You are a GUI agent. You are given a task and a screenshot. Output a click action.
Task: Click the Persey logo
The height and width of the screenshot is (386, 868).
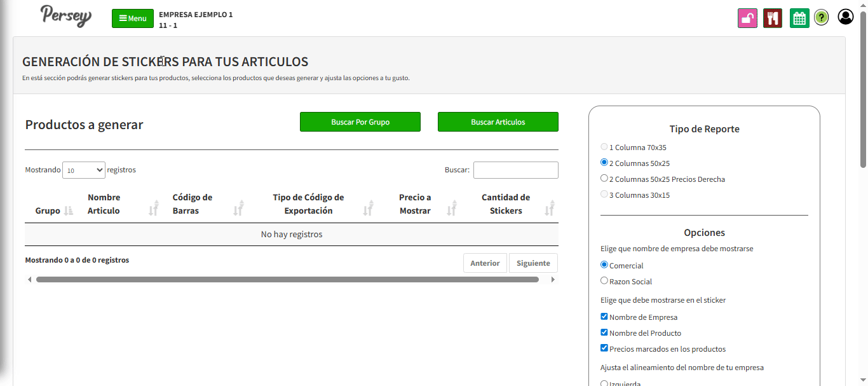66,16
